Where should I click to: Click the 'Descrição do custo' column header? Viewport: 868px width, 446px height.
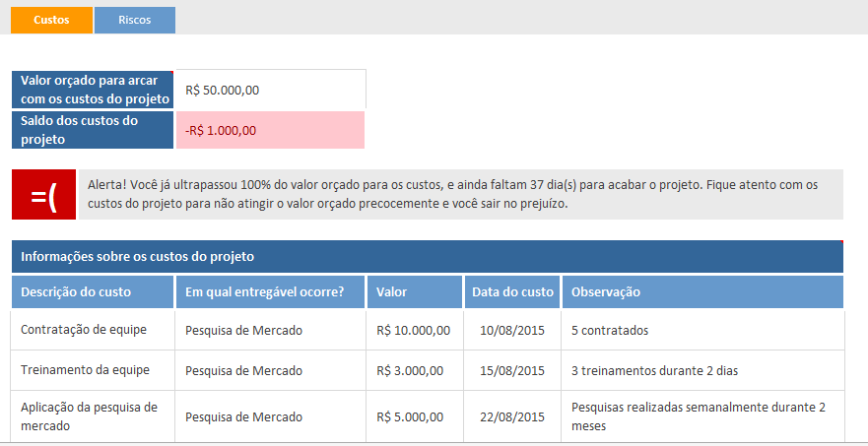point(93,292)
